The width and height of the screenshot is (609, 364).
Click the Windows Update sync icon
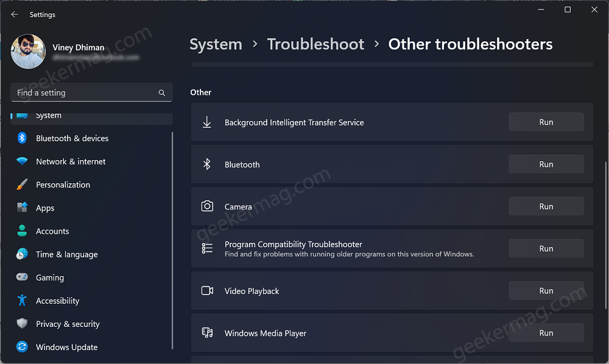tap(22, 347)
